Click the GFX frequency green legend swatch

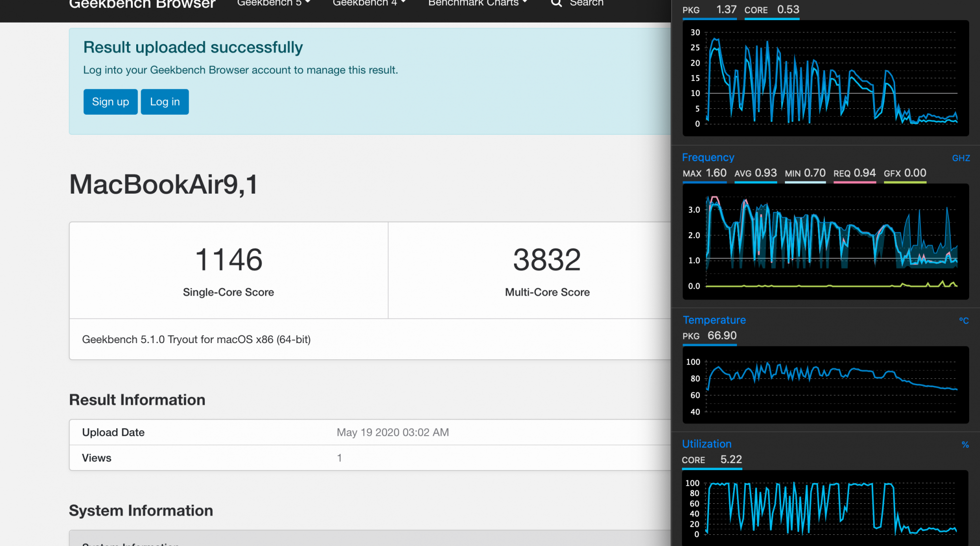[905, 182]
